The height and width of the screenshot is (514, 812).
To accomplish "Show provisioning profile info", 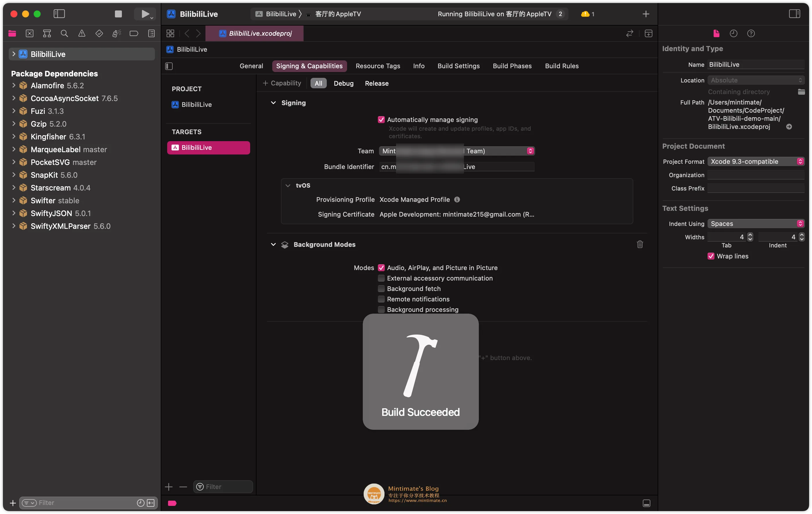I will [x=457, y=200].
